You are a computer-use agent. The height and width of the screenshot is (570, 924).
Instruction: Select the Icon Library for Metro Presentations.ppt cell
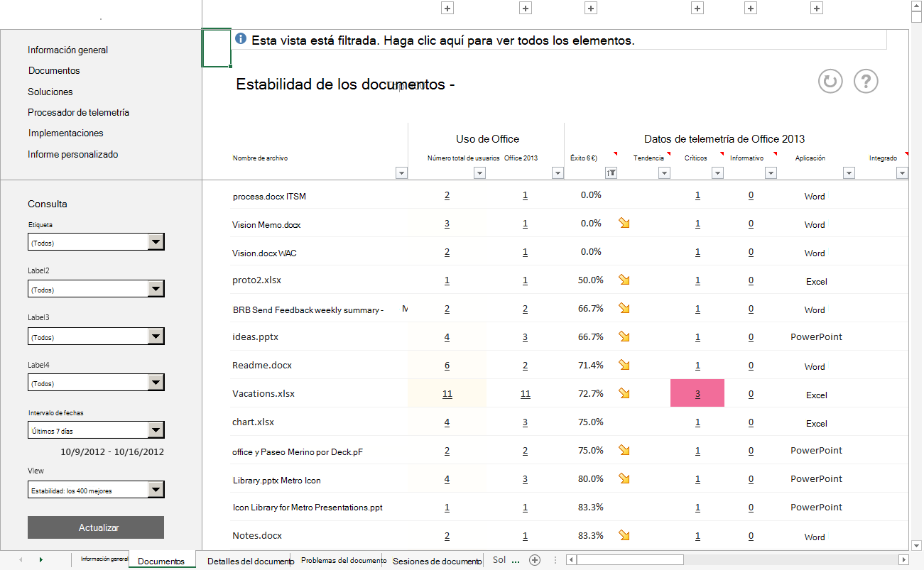coord(308,508)
